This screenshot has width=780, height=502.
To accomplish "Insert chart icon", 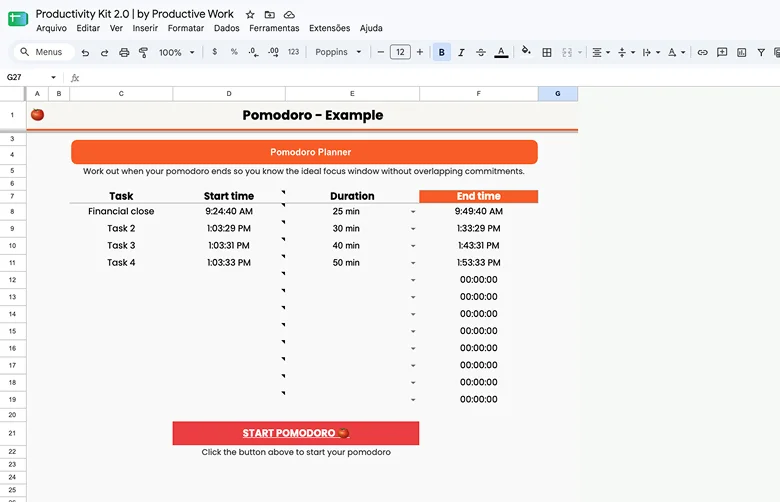I will [741, 52].
